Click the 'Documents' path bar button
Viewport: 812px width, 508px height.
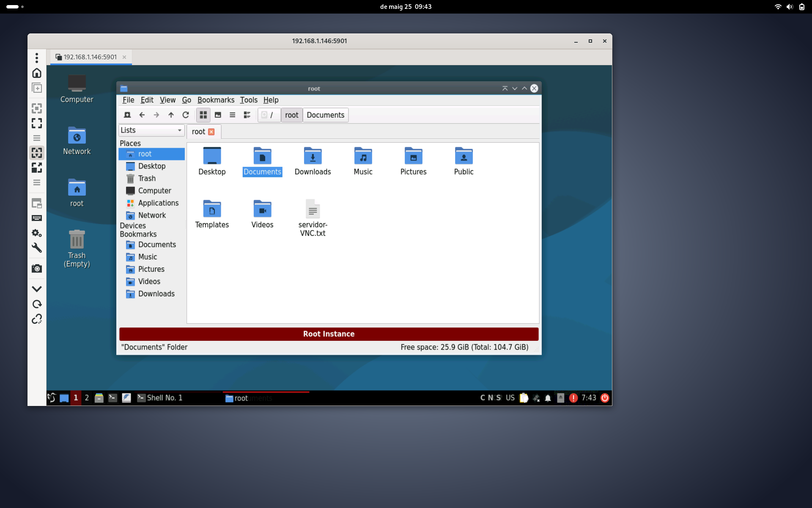click(326, 115)
